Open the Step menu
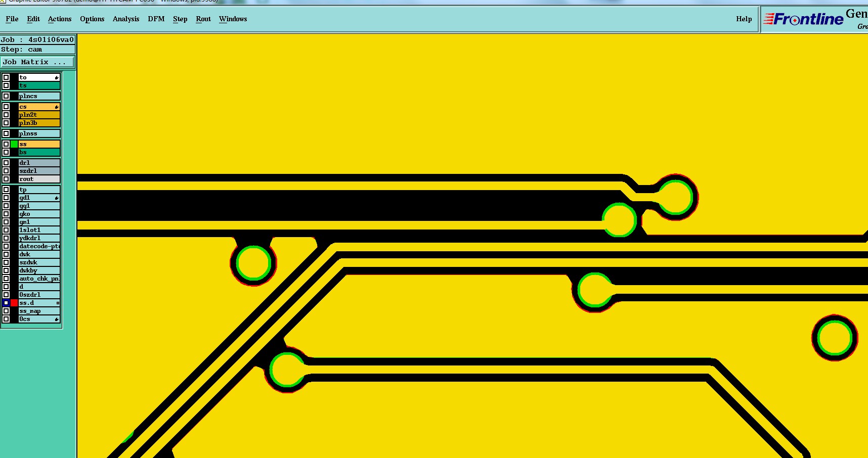 coord(180,19)
